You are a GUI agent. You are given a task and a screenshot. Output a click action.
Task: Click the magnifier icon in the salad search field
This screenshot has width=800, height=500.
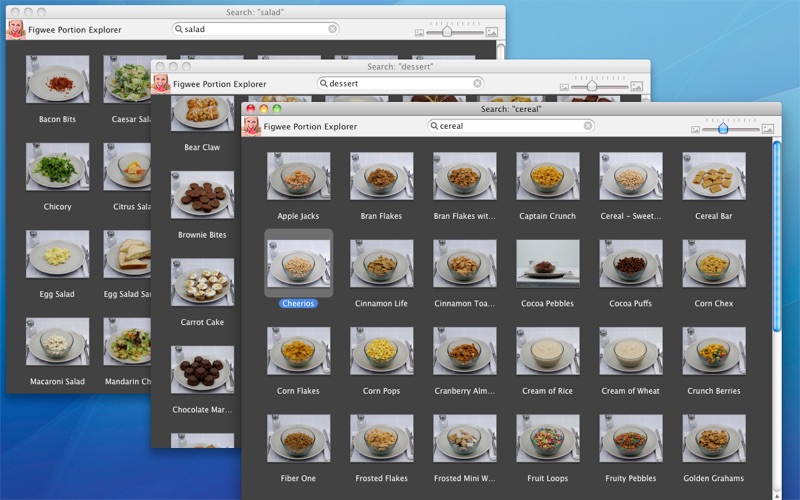179,29
